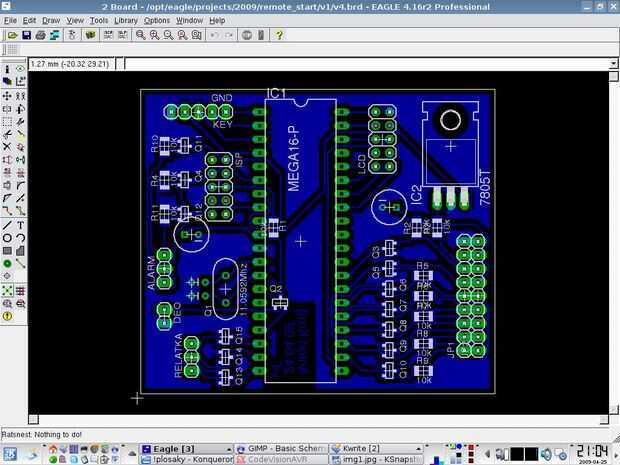
Task: Switch to CodeVisionAVR taskbar entry
Action: (x=282, y=459)
